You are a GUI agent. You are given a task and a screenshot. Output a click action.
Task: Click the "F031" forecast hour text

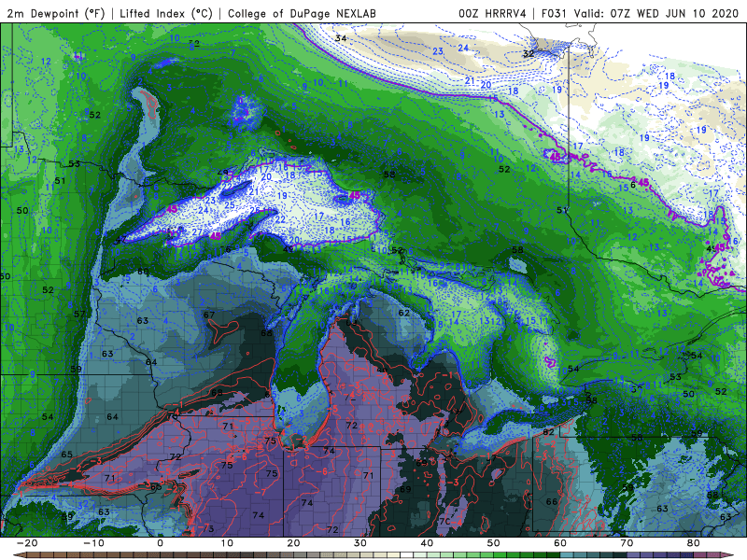click(555, 13)
